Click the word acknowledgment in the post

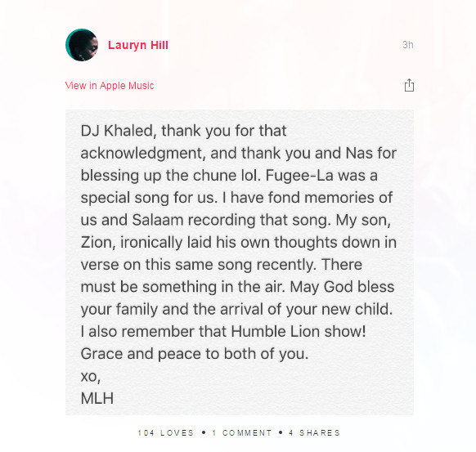point(143,154)
